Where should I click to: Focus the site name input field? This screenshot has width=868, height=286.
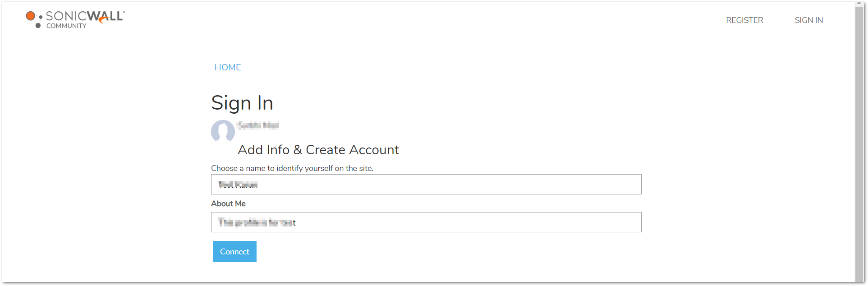tap(426, 184)
